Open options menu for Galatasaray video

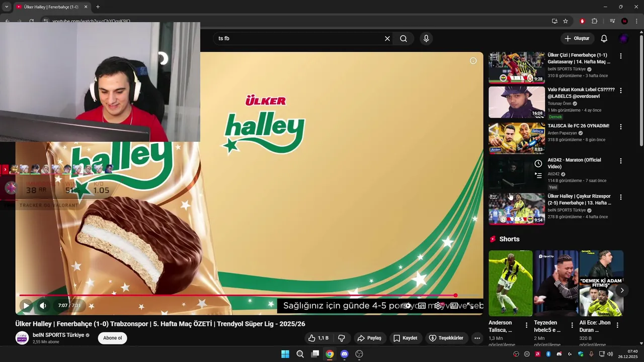point(620,56)
